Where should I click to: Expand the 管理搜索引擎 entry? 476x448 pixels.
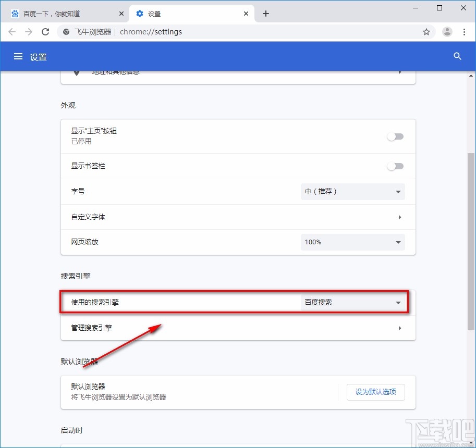[x=400, y=328]
